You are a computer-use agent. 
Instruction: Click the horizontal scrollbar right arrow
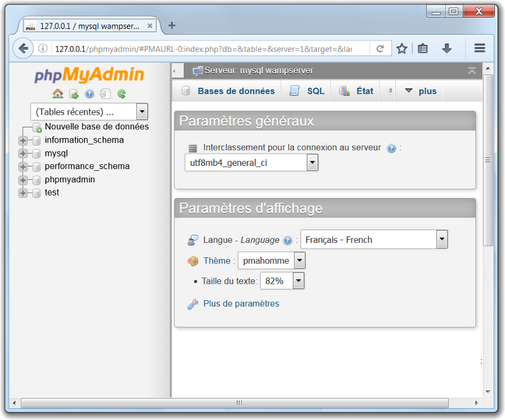pos(477,403)
